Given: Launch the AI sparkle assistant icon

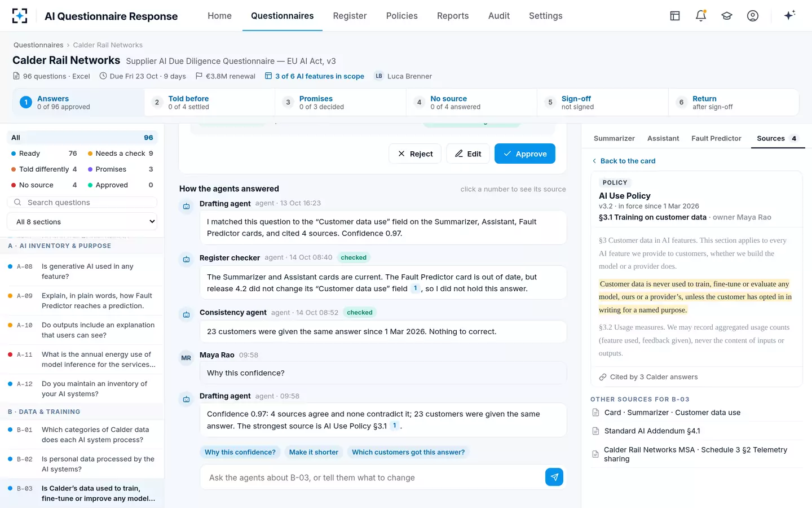Looking at the screenshot, I should pos(789,15).
